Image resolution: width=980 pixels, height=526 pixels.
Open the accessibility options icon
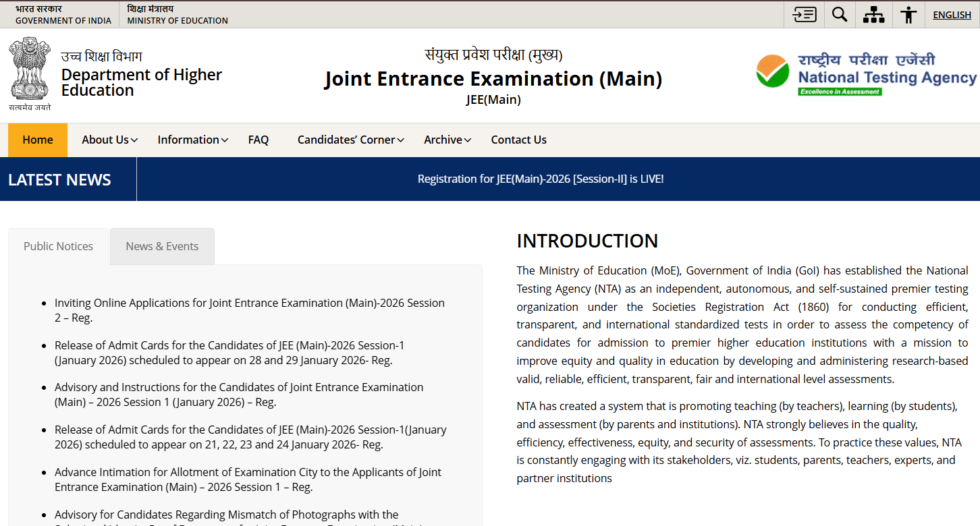908,14
